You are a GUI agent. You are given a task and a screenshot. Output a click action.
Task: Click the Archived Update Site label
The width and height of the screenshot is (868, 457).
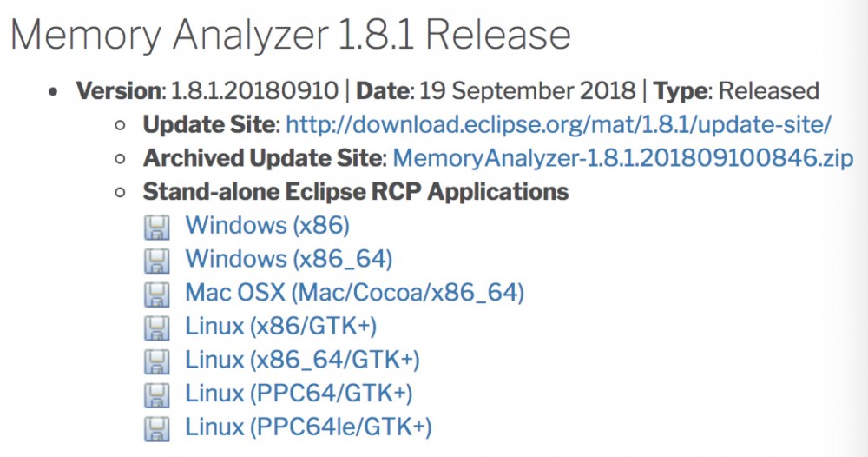263,158
